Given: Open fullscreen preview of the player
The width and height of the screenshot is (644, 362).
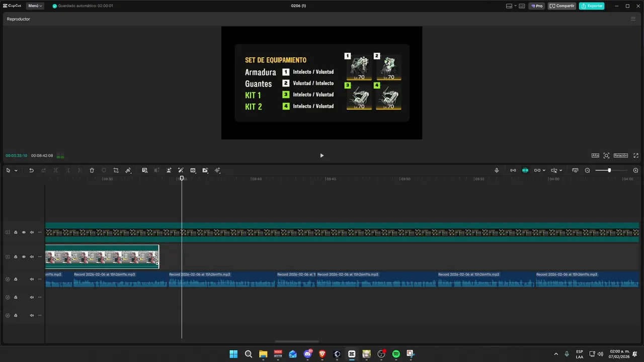Looking at the screenshot, I should pos(636,156).
